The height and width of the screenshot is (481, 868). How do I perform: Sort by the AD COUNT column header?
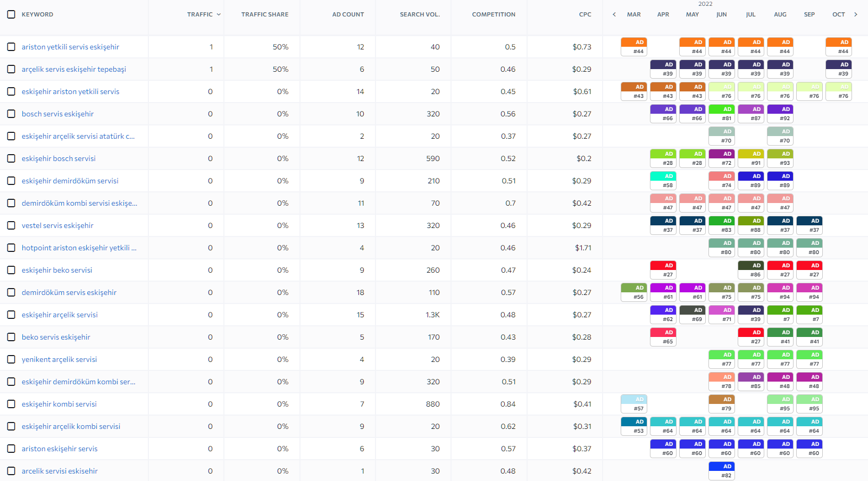pos(348,14)
